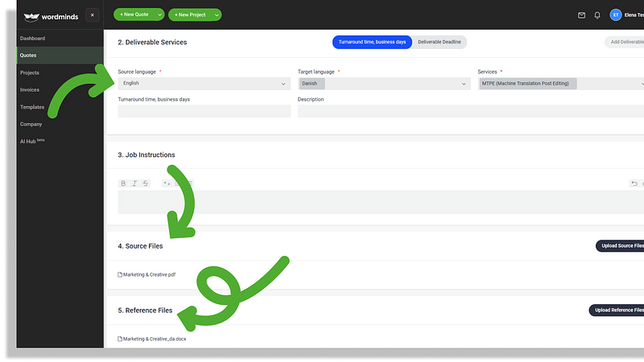Go to Dashboard in the sidebar
644x362 pixels.
point(33,39)
